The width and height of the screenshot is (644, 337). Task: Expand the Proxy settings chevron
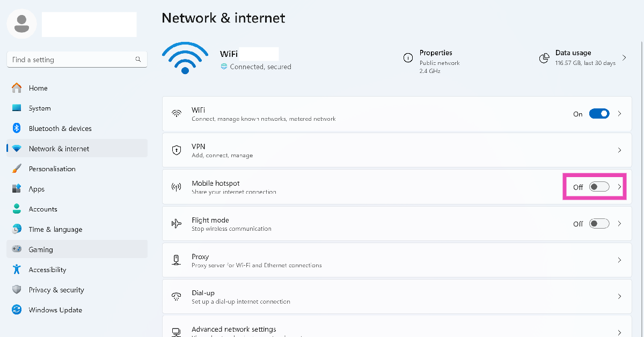click(619, 260)
